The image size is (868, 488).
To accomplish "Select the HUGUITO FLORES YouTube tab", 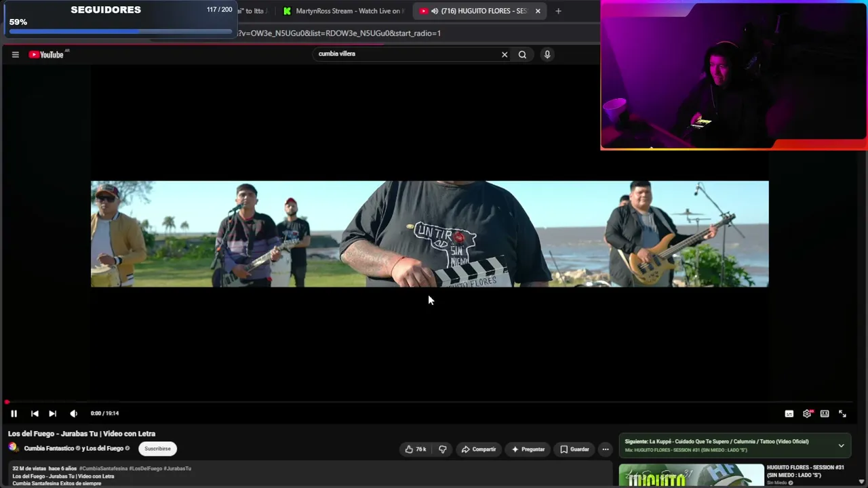I will (x=479, y=12).
